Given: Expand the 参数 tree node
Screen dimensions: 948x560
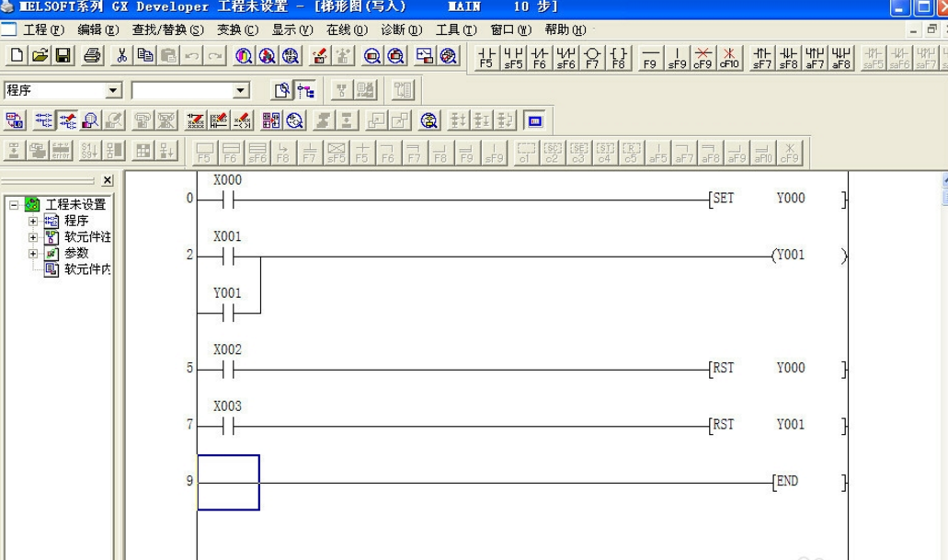Looking at the screenshot, I should pos(33,253).
